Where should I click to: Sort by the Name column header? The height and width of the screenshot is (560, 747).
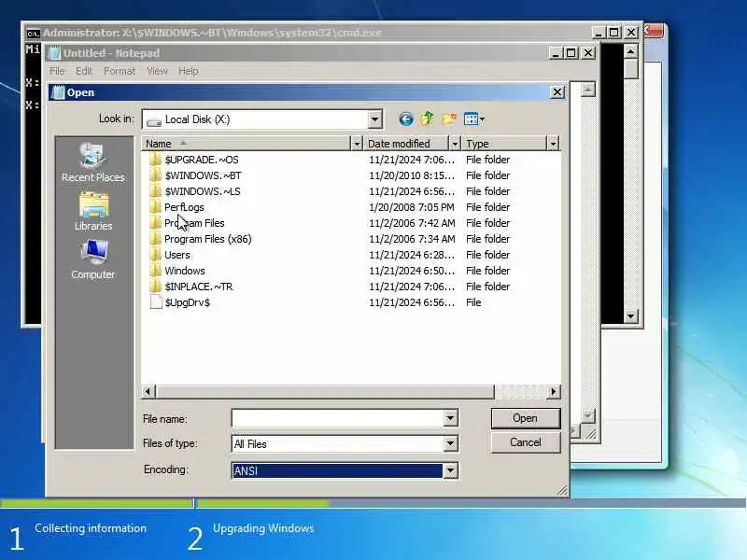(x=246, y=144)
